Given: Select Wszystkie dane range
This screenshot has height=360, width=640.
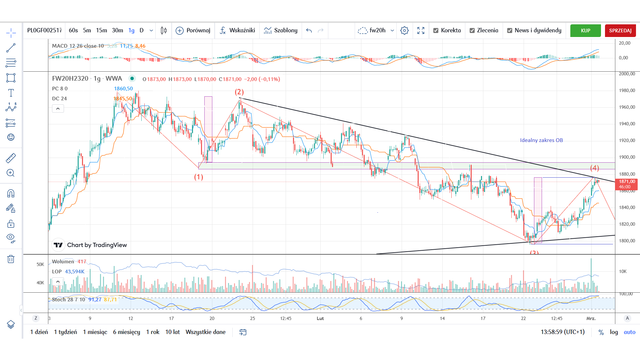Looking at the screenshot, I should (x=205, y=332).
